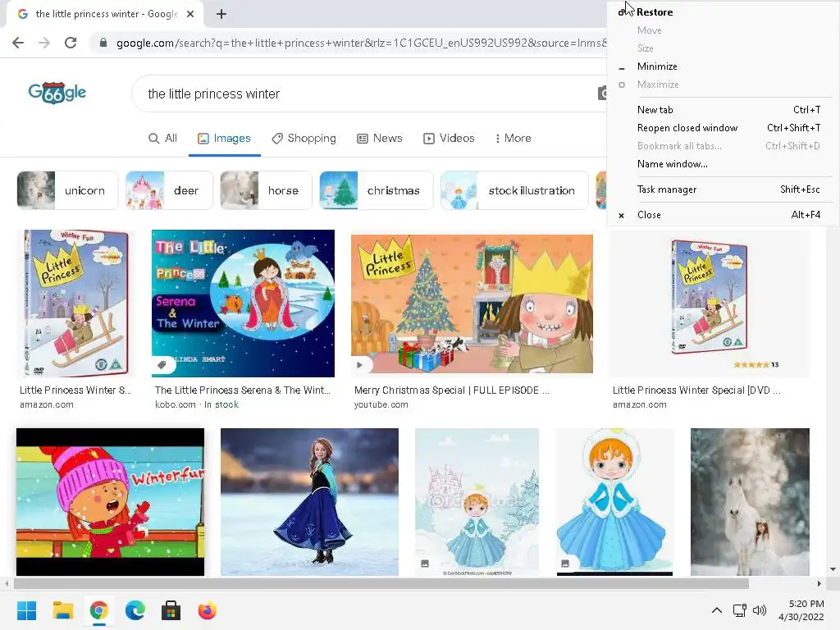The width and height of the screenshot is (840, 630).
Task: Open the white horse with girl thumbnail
Action: (750, 502)
